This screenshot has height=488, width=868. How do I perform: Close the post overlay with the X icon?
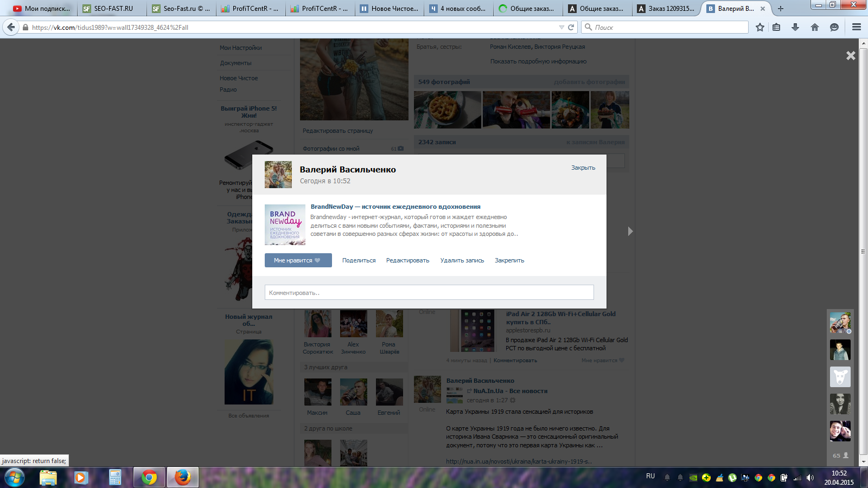(x=851, y=55)
